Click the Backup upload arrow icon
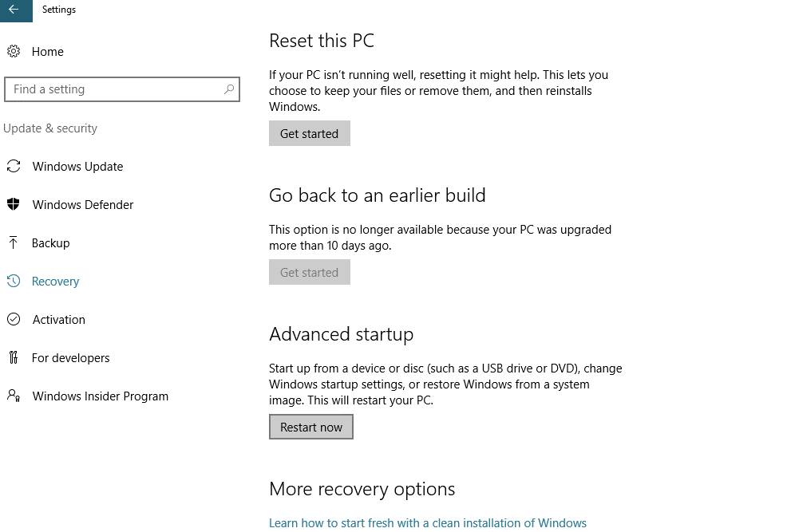This screenshot has height=532, width=787. click(x=13, y=243)
